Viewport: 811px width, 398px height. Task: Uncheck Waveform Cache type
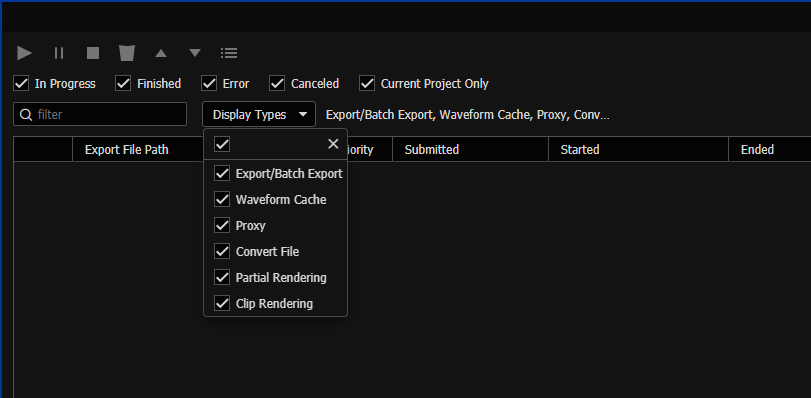[222, 199]
